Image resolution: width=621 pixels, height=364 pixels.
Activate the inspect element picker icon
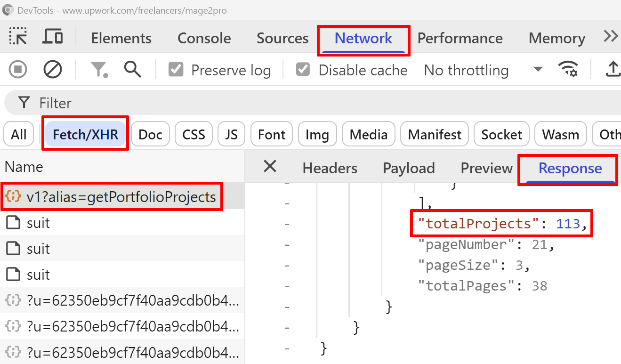[18, 37]
